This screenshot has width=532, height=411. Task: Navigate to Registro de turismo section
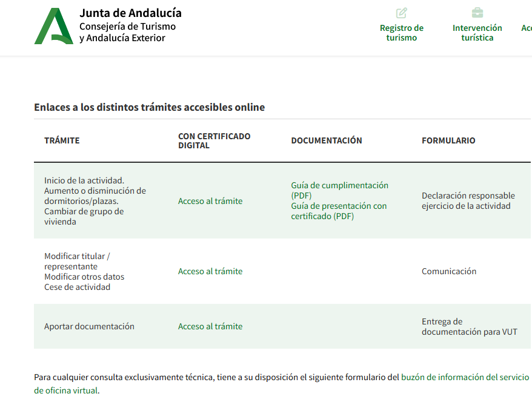coord(401,32)
